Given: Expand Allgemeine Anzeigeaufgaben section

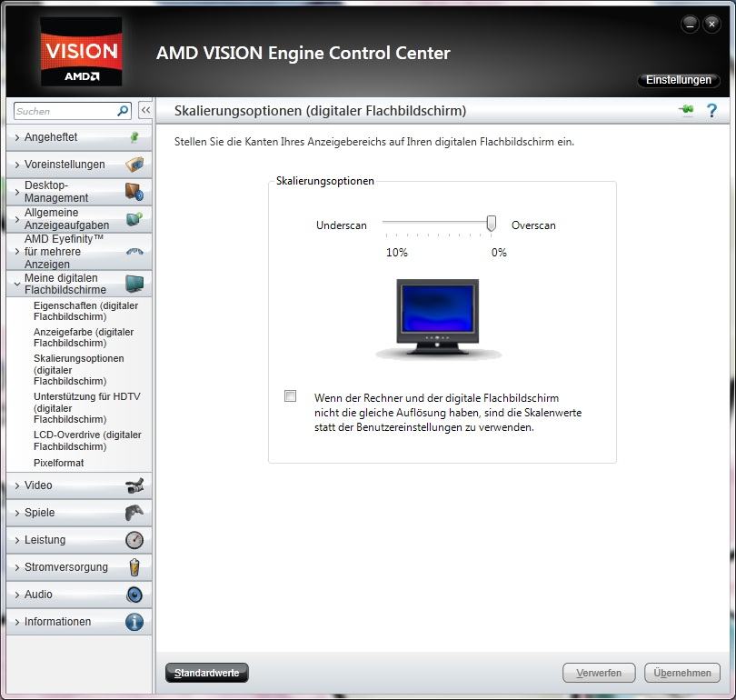Looking at the screenshot, I should pos(79,219).
